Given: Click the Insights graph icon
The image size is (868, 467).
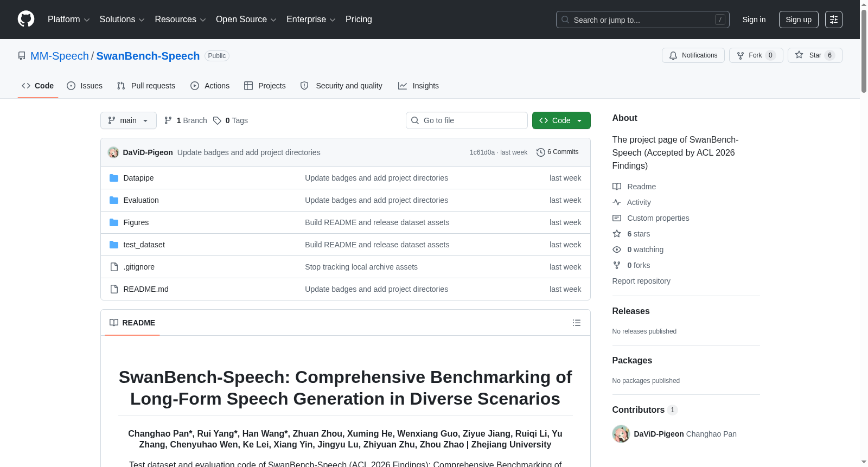Looking at the screenshot, I should (x=403, y=86).
